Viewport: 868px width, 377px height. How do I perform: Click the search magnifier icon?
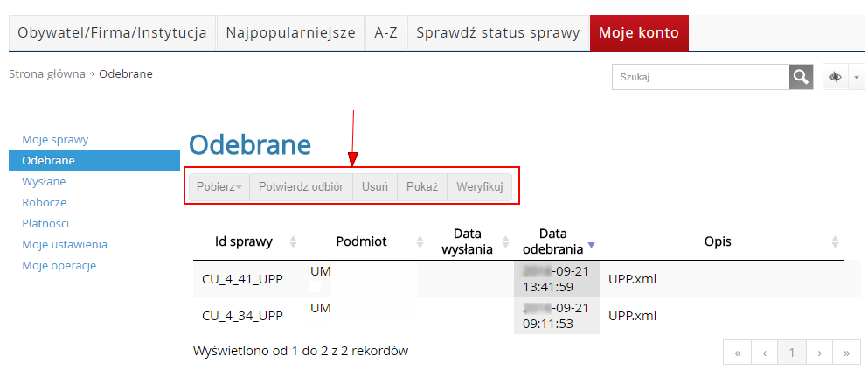802,77
